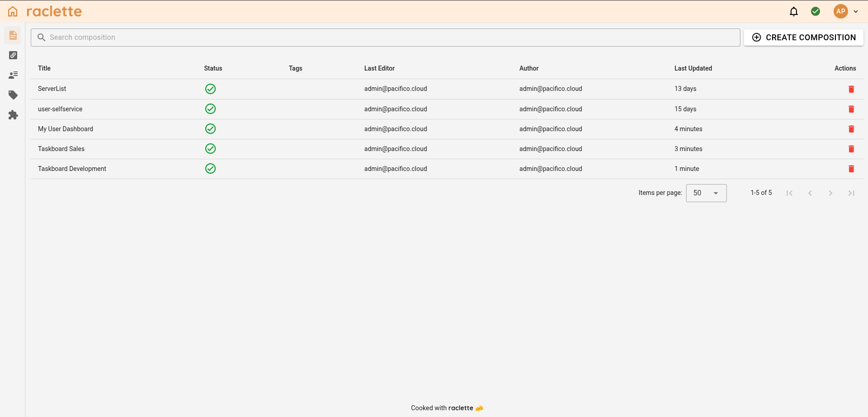
Task: Focus the Search composition field
Action: point(385,38)
